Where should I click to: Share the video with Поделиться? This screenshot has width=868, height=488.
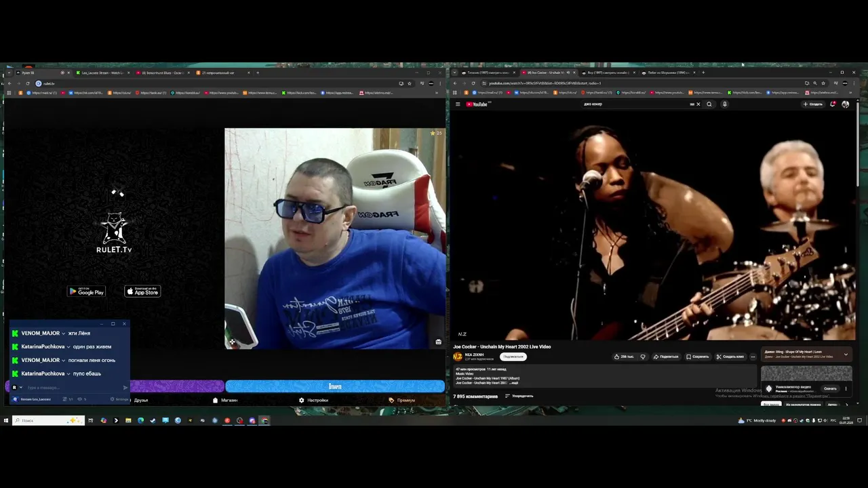tap(665, 357)
